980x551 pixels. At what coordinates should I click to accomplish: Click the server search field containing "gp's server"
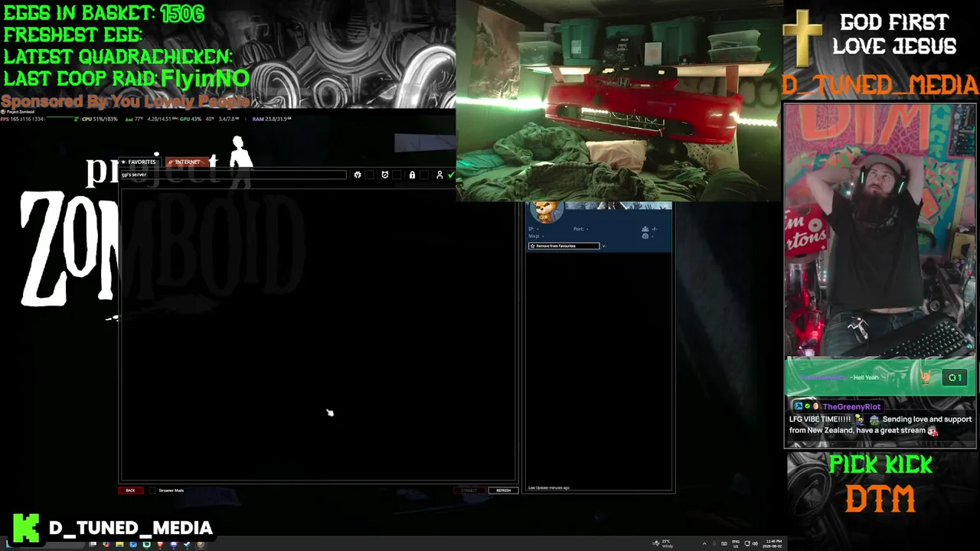(233, 175)
